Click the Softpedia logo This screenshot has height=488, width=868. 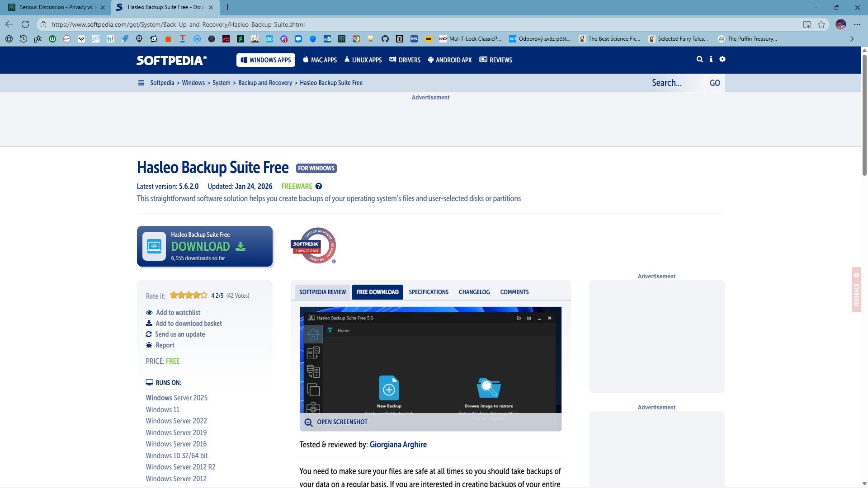172,61
